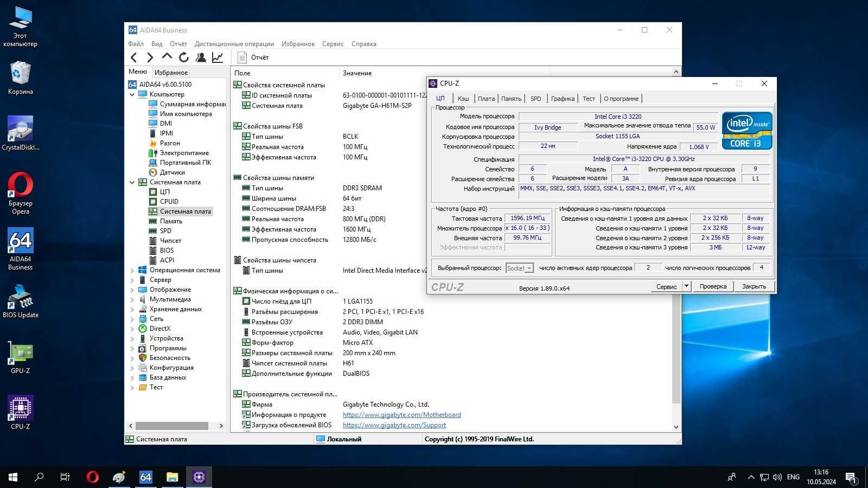Click CPU-Z icon in the taskbar
Image resolution: width=868 pixels, height=488 pixels.
pos(199,477)
